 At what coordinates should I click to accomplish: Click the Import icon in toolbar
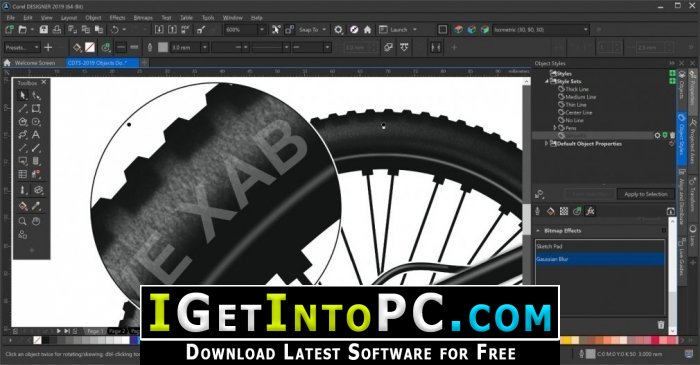point(159,30)
